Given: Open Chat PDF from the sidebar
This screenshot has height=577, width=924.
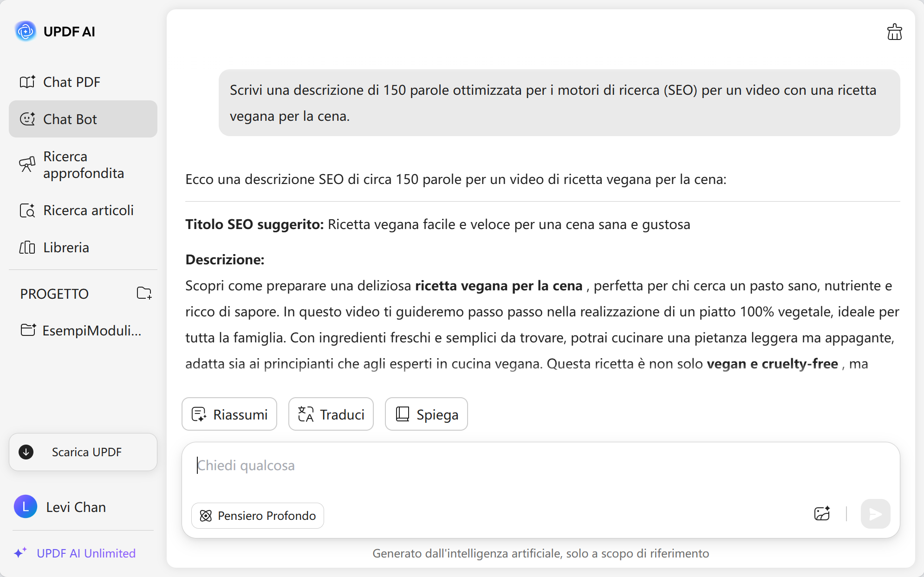Looking at the screenshot, I should pyautogui.click(x=72, y=81).
